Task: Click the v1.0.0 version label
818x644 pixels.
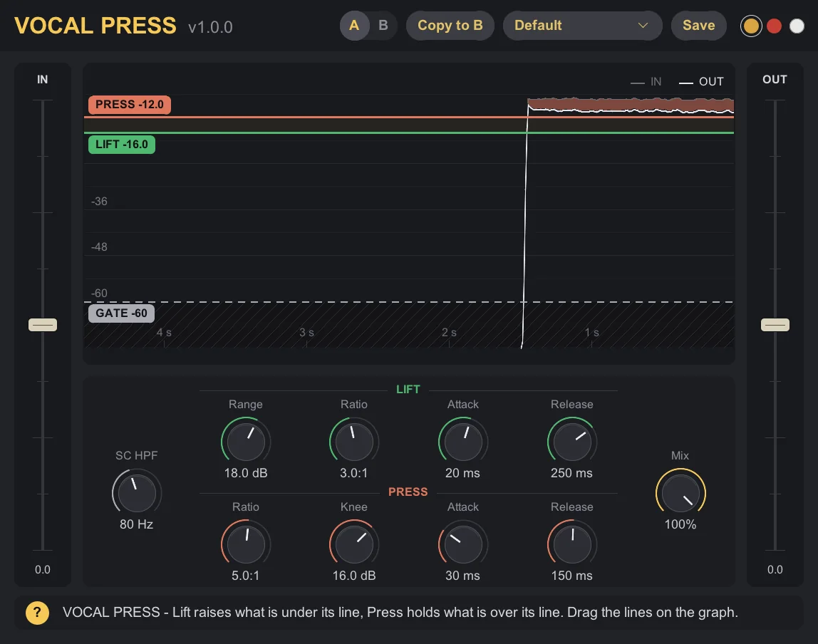Action: (211, 28)
